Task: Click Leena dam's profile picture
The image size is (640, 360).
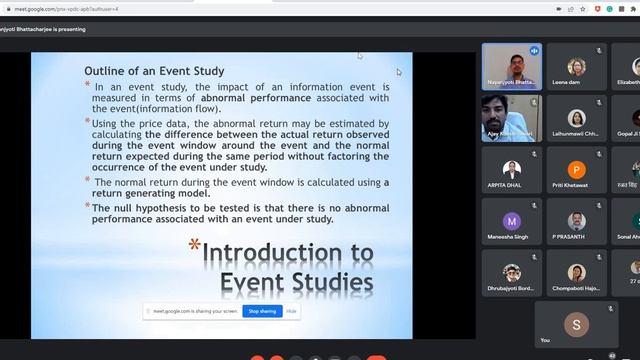Action: (576, 67)
